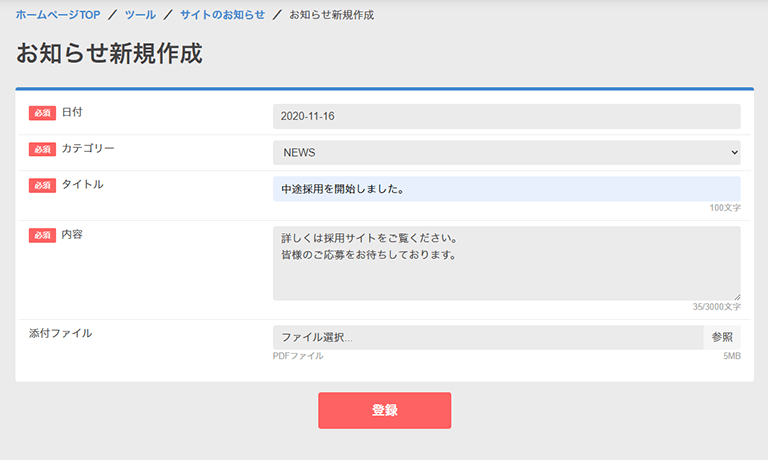The width and height of the screenshot is (768, 460).
Task: Focus the タイトル text input
Action: coord(506,189)
